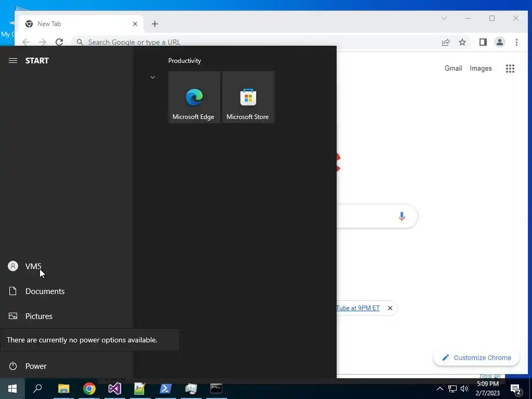Click the Productivity group heading
532x399 pixels.
[184, 61]
